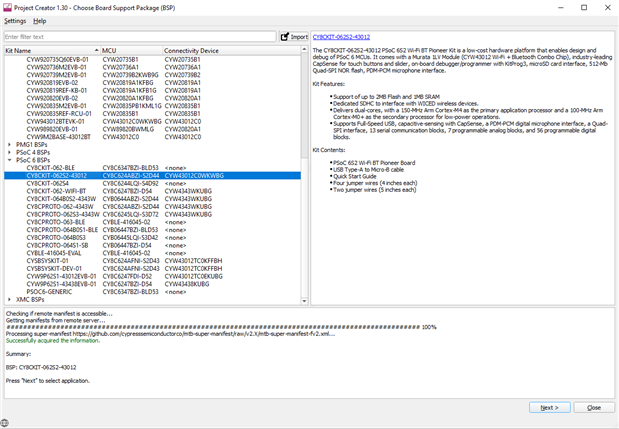Open the Settings menu
This screenshot has height=429, width=619.
click(15, 21)
